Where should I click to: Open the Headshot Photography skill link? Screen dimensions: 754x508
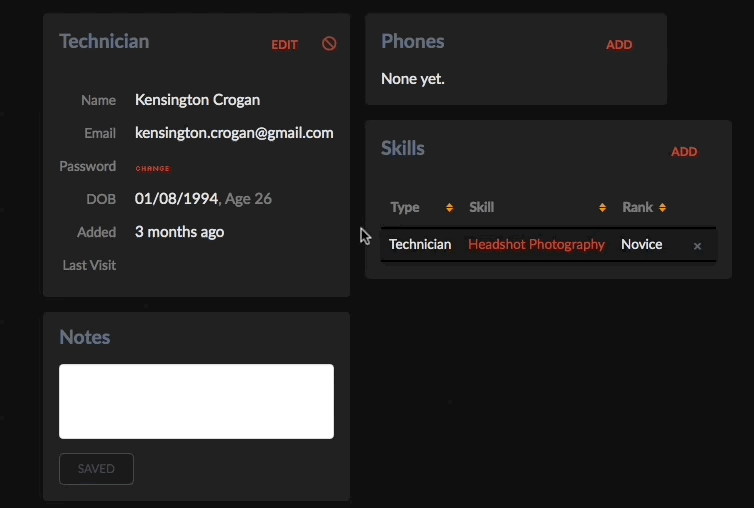[536, 244]
